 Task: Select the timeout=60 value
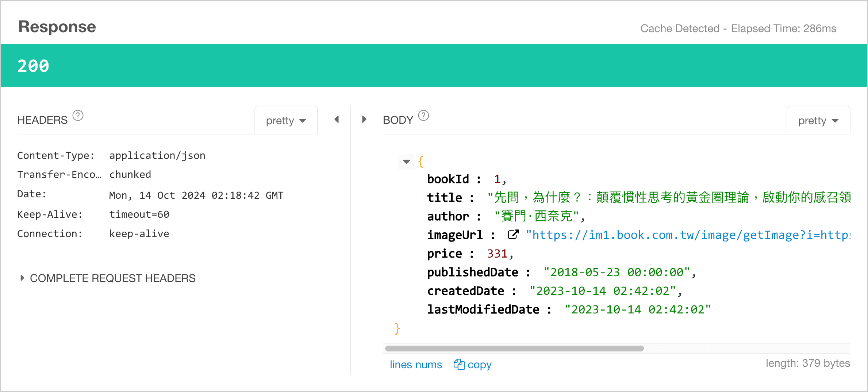139,214
